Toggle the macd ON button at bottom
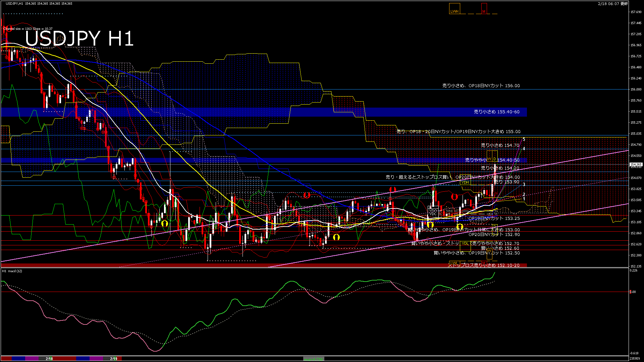Image resolution: width=644 pixels, height=362 pixels. click(314, 359)
